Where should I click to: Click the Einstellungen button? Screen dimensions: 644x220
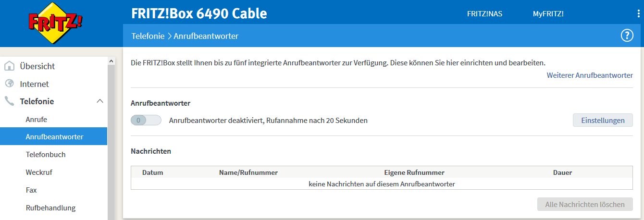click(603, 120)
